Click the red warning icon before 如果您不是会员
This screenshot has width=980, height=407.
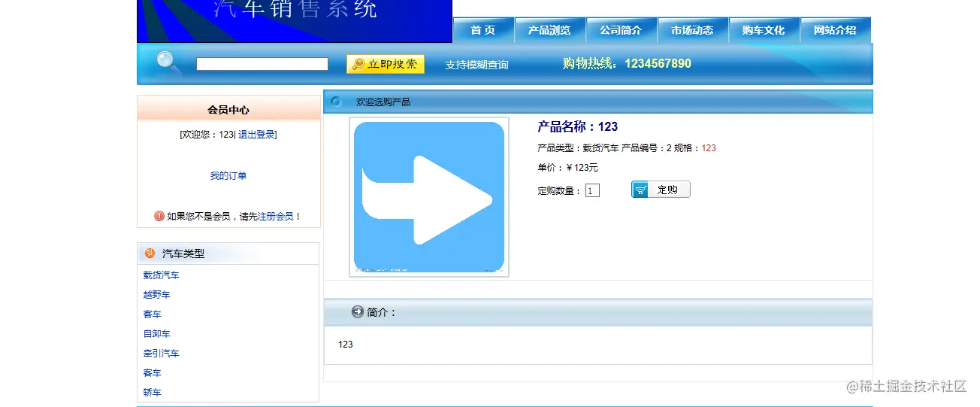159,216
